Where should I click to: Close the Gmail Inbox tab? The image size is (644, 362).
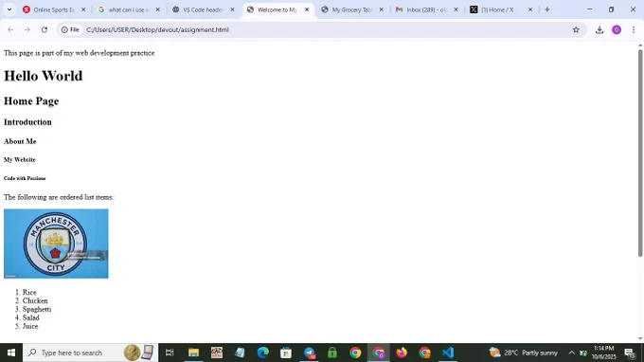(456, 9)
